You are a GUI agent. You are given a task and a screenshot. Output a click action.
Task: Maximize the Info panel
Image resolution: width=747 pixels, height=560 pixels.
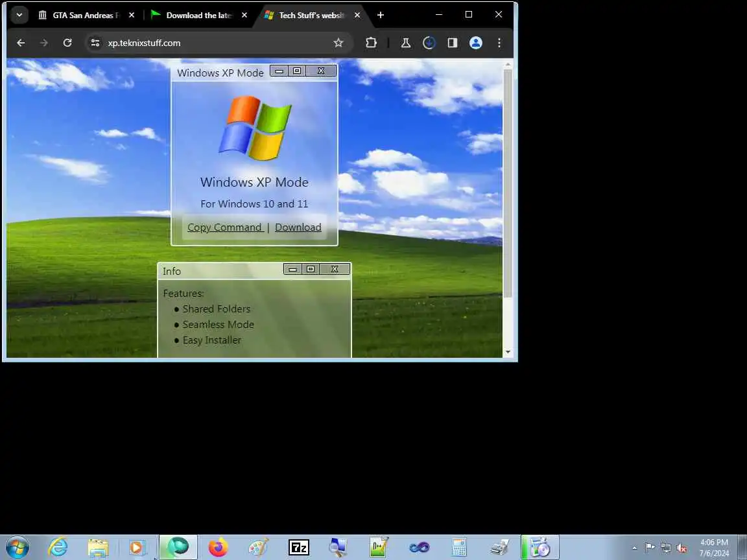point(311,270)
